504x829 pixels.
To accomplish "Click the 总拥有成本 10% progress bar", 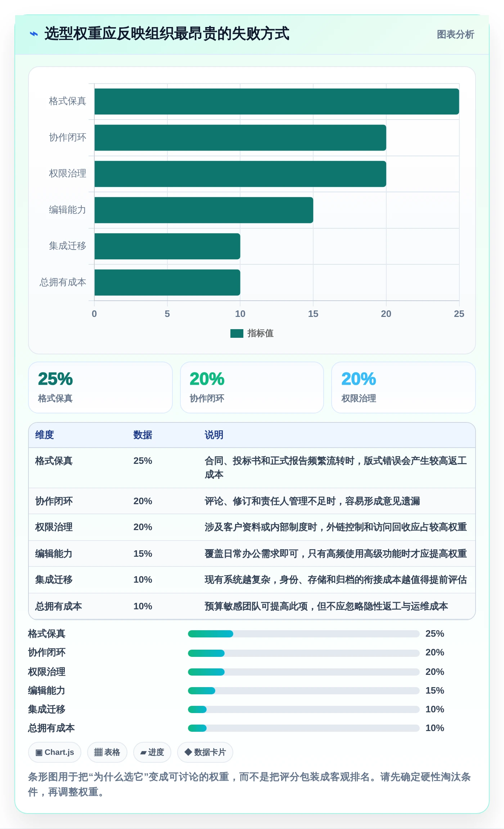I will coord(303,728).
